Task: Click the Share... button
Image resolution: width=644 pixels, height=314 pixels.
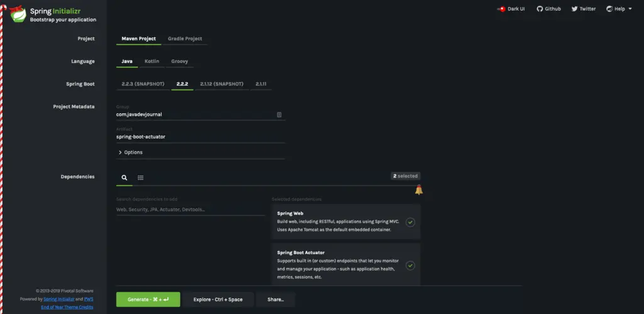Action: (x=275, y=300)
